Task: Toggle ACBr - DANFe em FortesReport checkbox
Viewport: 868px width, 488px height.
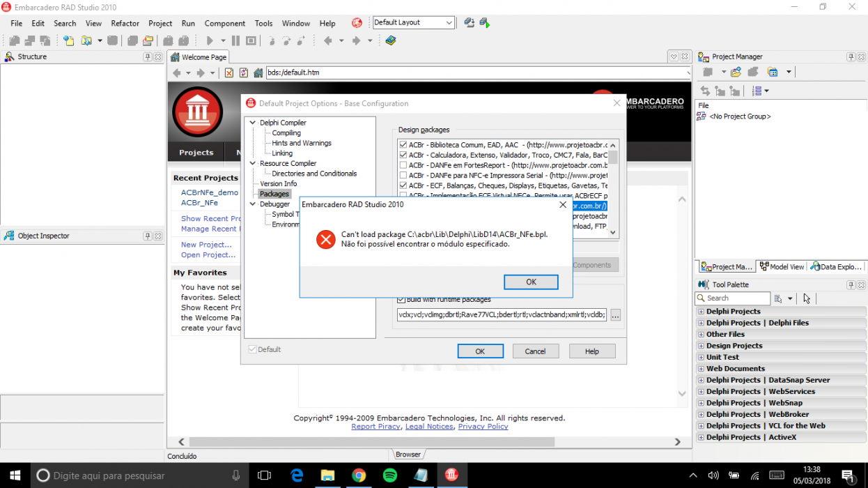Action: [403, 165]
